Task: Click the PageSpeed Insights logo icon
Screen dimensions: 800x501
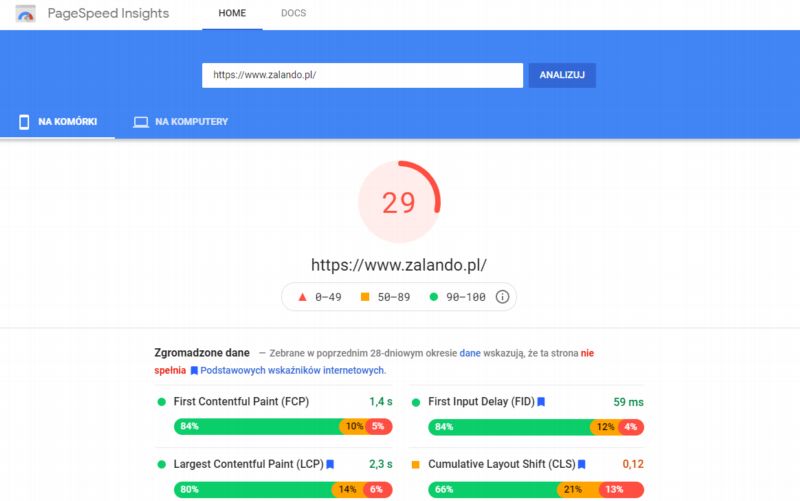Action: 25,14
